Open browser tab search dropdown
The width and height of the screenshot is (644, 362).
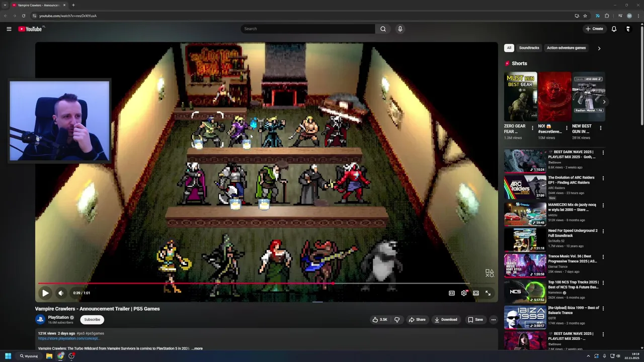pos(5,5)
